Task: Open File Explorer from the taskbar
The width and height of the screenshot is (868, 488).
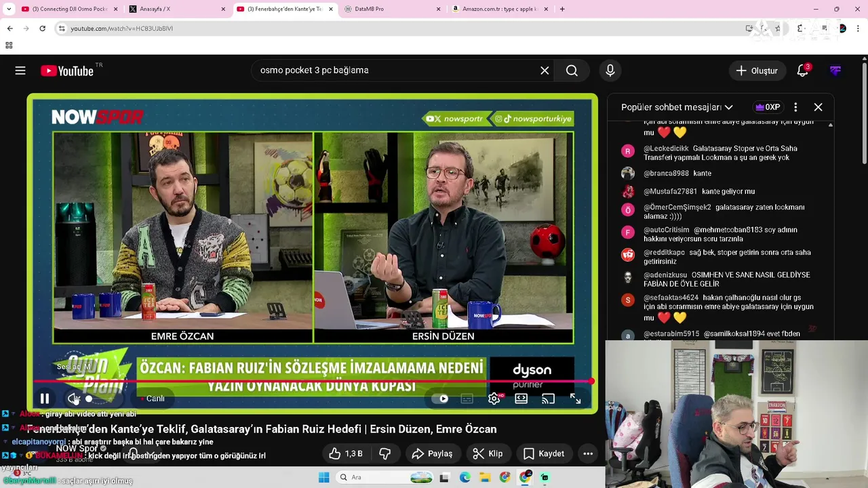Action: (x=485, y=477)
